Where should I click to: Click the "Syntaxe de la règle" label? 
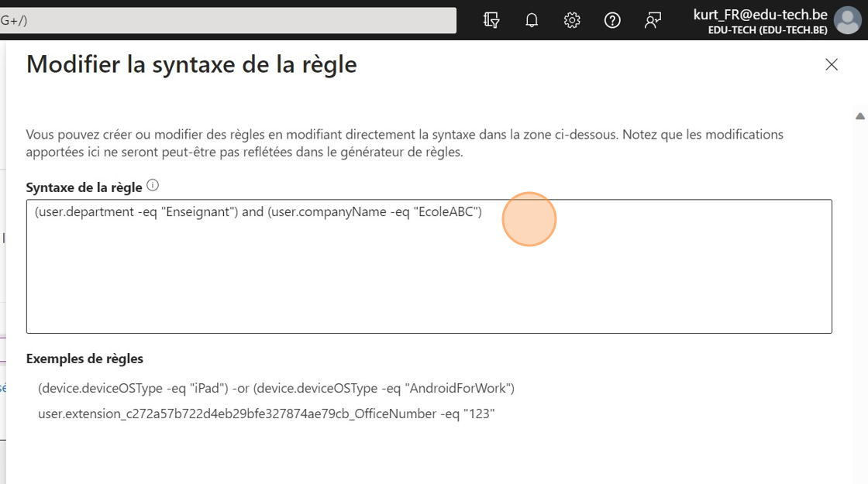click(84, 187)
